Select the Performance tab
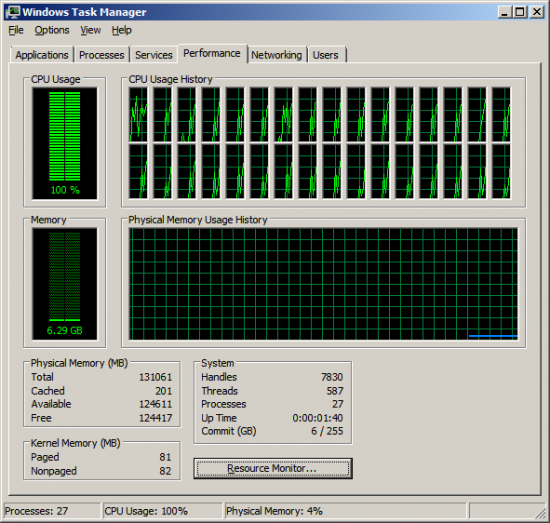Image resolution: width=550 pixels, height=523 pixels. 212,53
